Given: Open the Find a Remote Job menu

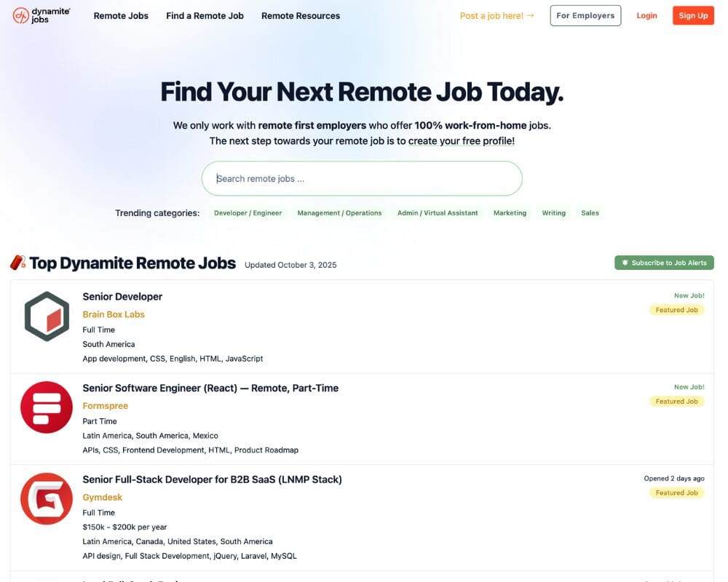Looking at the screenshot, I should [205, 15].
